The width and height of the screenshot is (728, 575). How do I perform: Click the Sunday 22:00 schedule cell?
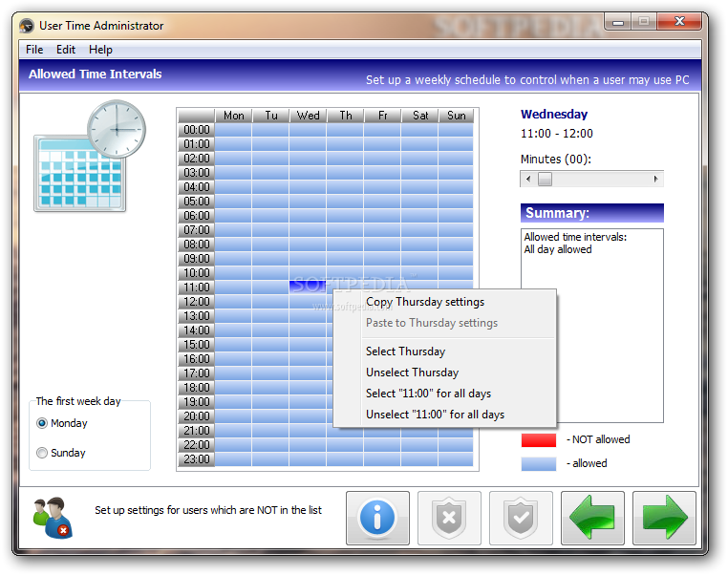click(457, 444)
